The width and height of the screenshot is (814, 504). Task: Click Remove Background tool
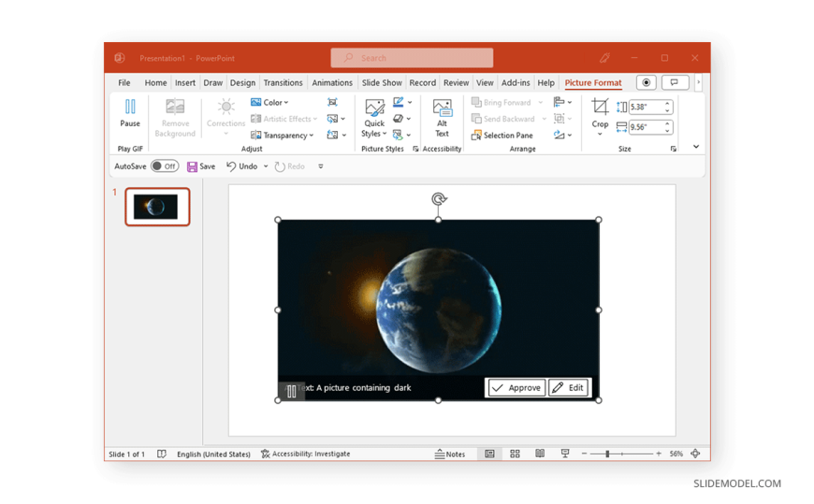[175, 118]
